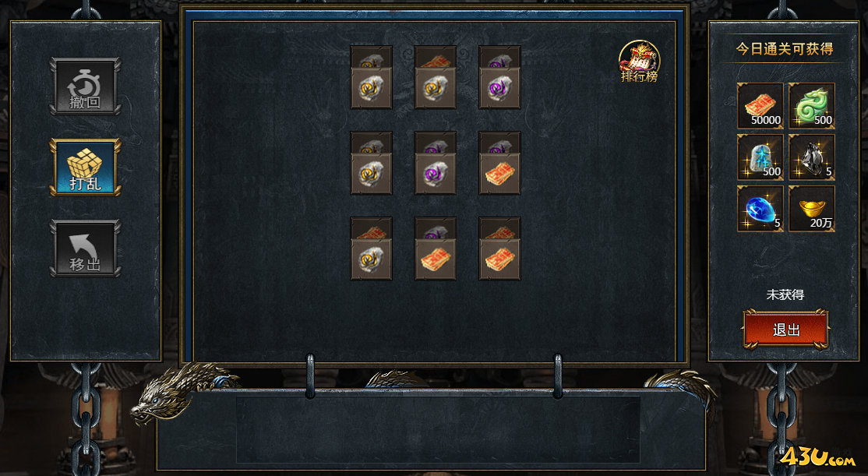Click the 移出 move-out arrow button
The height and width of the screenshot is (476, 868).
tap(85, 249)
